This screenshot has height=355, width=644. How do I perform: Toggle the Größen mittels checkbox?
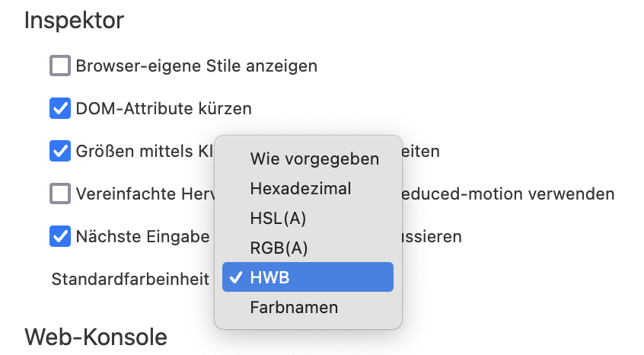click(x=60, y=152)
